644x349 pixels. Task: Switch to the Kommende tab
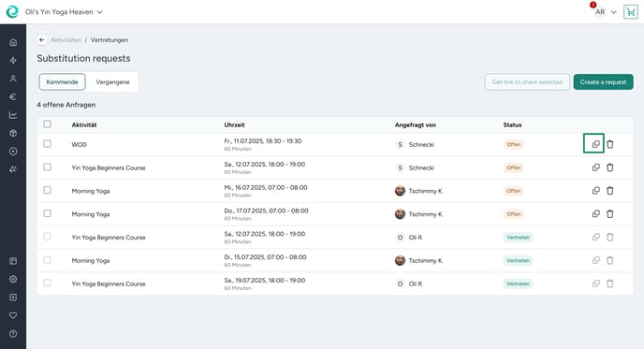pyautogui.click(x=62, y=81)
